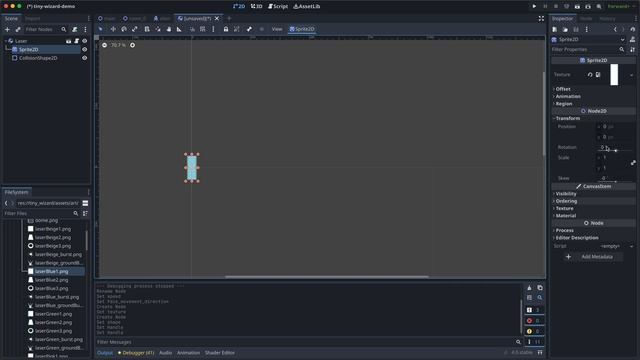Viewport: 640px width, 360px height.
Task: Open the Shader Editor bottom tab
Action: click(220, 353)
